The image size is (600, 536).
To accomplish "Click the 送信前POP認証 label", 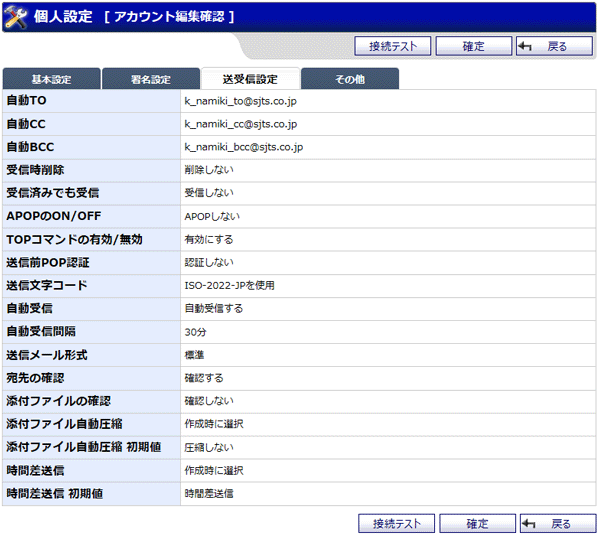I will [48, 262].
